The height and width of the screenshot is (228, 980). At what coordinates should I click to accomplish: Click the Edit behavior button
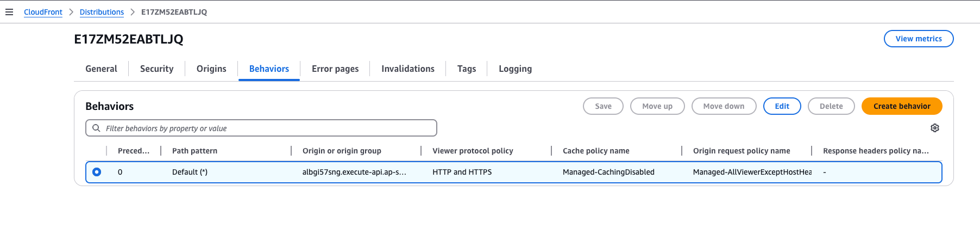782,106
